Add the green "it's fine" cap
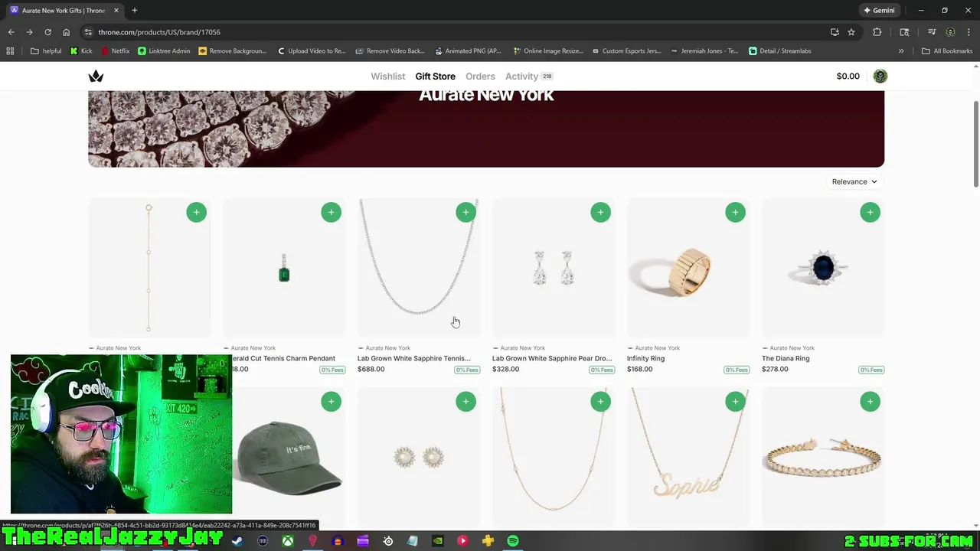Image resolution: width=980 pixels, height=551 pixels. [331, 401]
